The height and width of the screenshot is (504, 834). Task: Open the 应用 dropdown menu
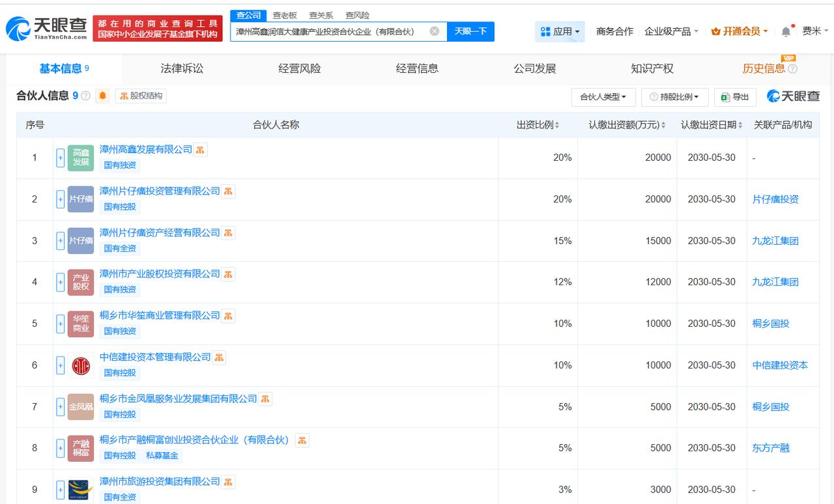(x=560, y=31)
